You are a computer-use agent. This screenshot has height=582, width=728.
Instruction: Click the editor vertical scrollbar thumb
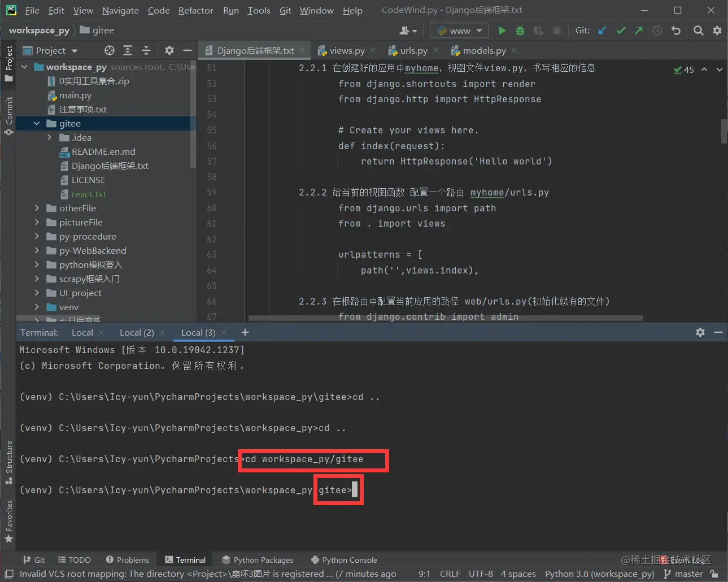(724, 131)
